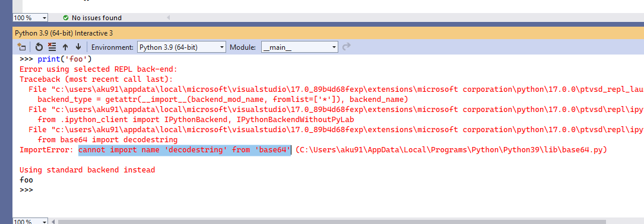Reset the interactive window session

(39, 47)
